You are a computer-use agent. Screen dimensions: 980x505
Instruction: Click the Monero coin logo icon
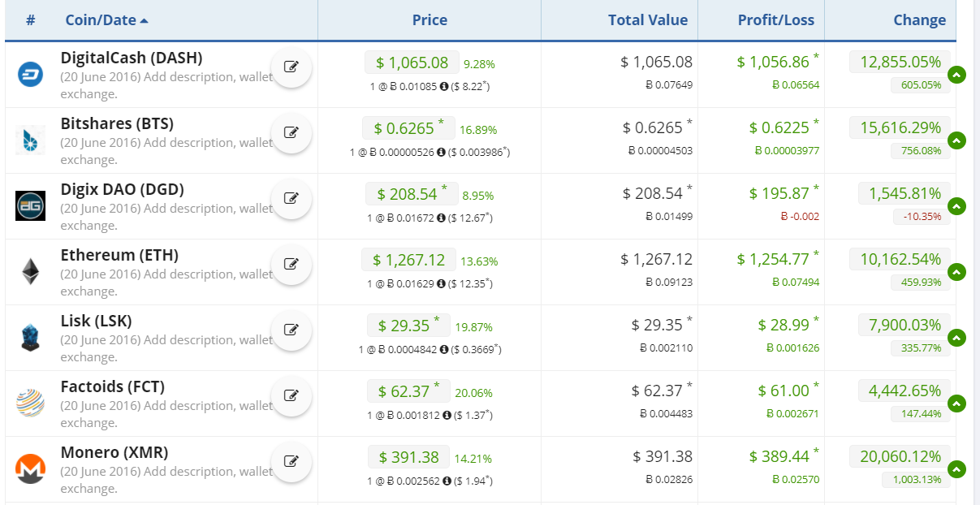tap(30, 468)
